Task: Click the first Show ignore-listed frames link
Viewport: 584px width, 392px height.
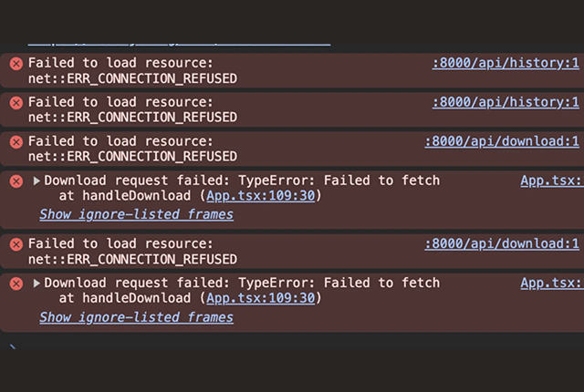Action: 136,215
